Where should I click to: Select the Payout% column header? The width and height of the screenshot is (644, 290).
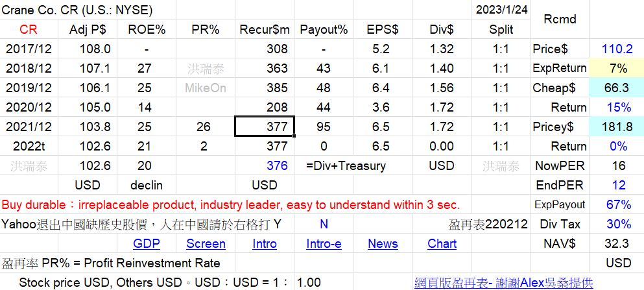pos(324,29)
